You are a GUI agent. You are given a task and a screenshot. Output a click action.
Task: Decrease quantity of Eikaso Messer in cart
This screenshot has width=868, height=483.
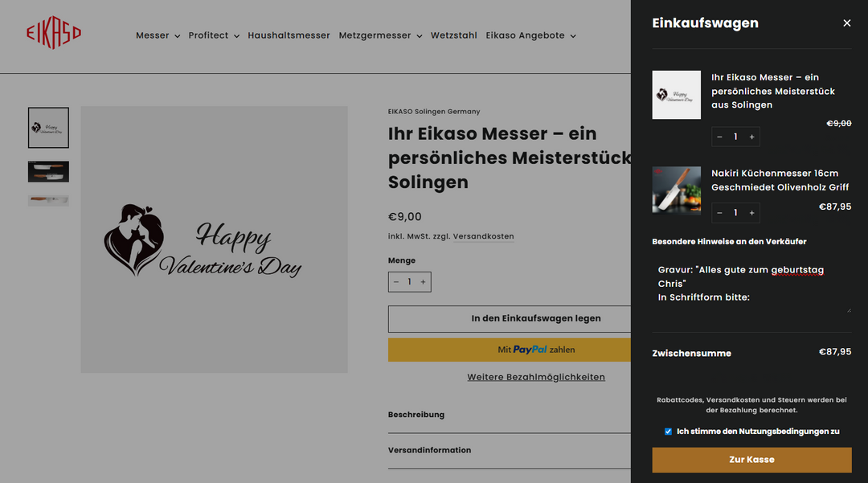719,137
